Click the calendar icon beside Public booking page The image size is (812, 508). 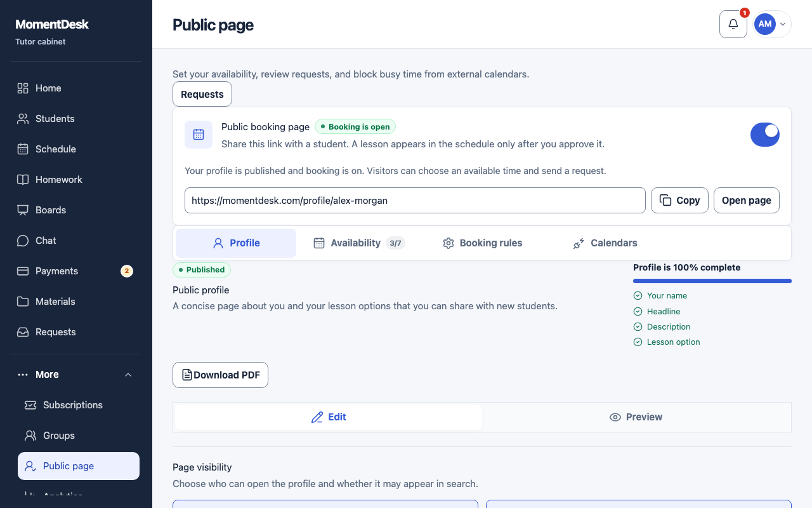coord(199,135)
